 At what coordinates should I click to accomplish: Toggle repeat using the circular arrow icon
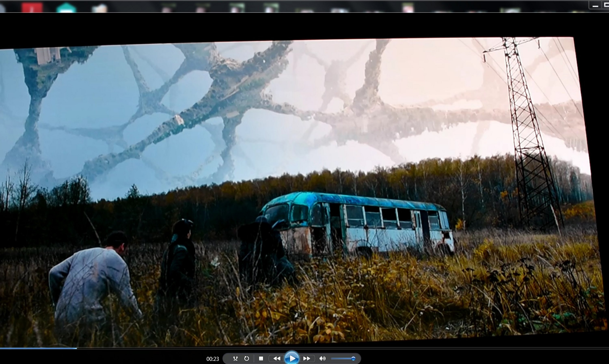247,359
